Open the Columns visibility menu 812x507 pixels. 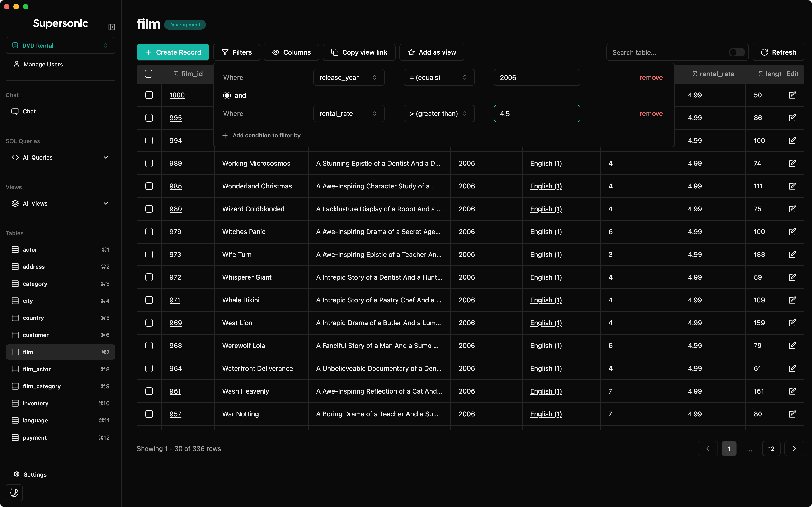pos(291,52)
